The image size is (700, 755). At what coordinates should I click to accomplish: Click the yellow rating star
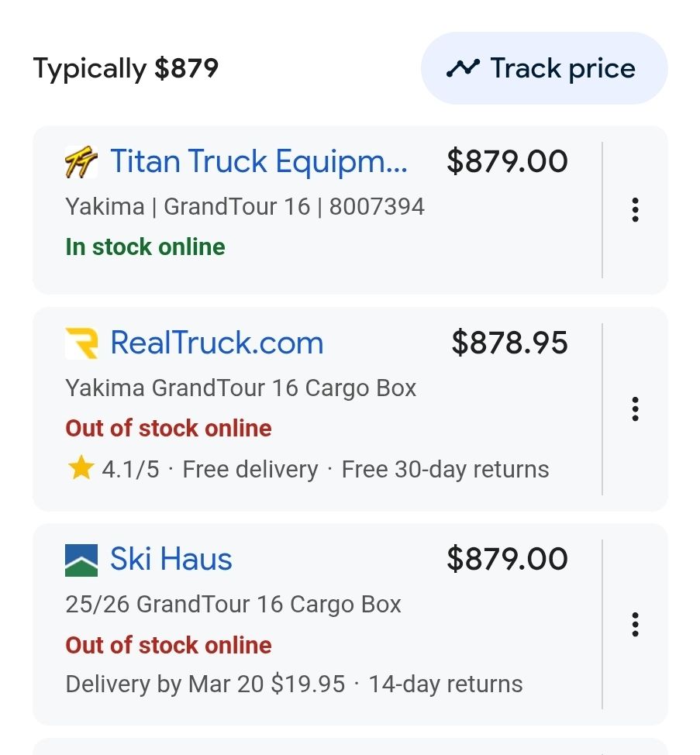point(81,468)
